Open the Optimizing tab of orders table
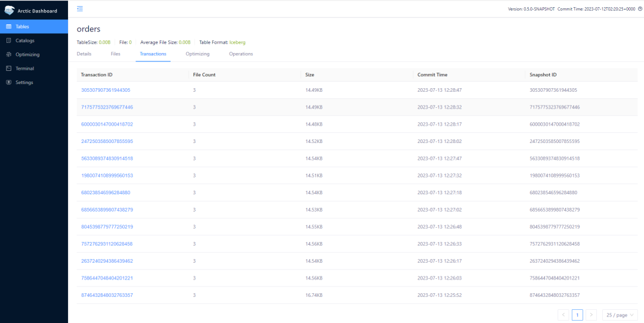This screenshot has height=323, width=644. point(197,54)
